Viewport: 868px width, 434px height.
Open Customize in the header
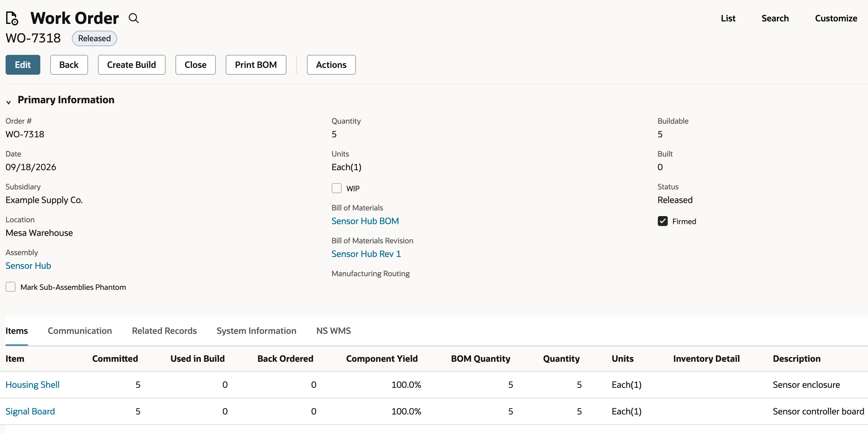click(x=836, y=18)
